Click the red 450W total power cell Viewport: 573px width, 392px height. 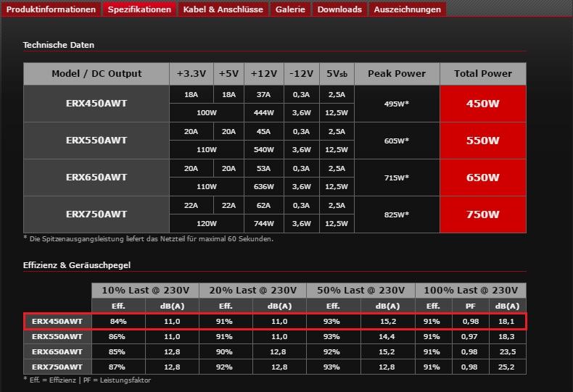coord(483,104)
